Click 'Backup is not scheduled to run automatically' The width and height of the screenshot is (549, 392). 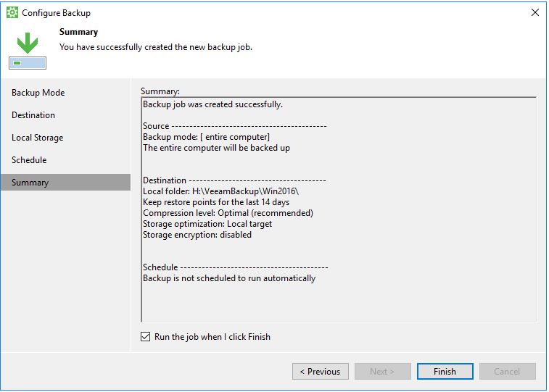(229, 278)
